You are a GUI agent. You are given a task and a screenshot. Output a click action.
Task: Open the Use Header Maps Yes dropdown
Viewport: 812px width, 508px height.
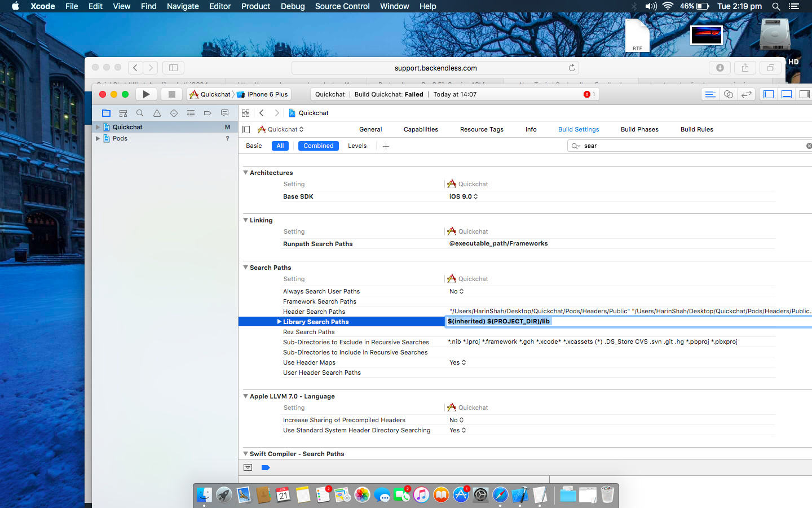pyautogui.click(x=458, y=362)
